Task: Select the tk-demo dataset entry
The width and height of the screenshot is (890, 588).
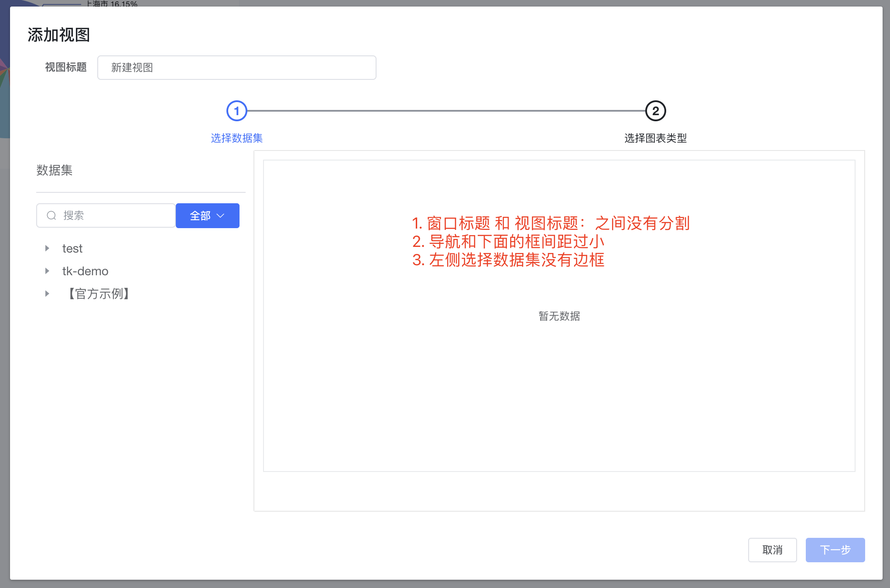Action: (x=85, y=271)
